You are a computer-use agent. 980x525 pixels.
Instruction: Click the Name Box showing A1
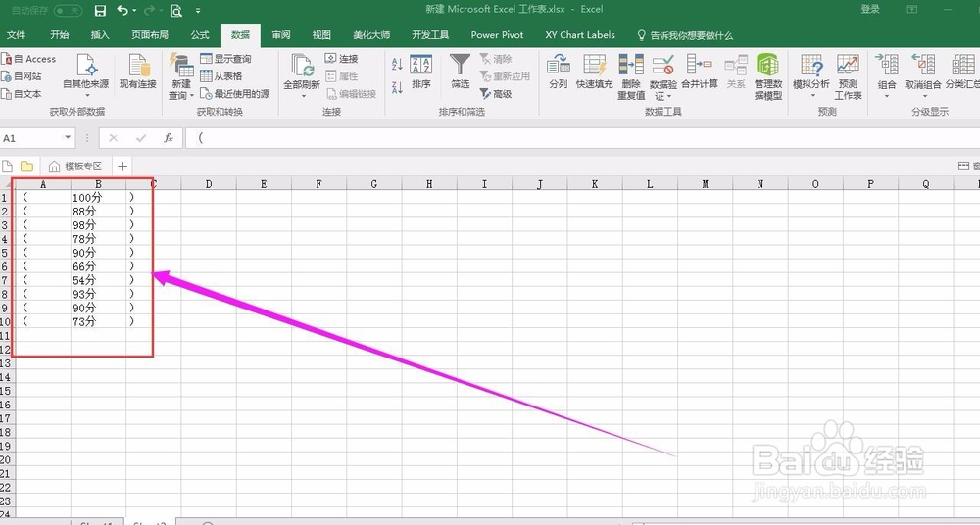(x=31, y=138)
